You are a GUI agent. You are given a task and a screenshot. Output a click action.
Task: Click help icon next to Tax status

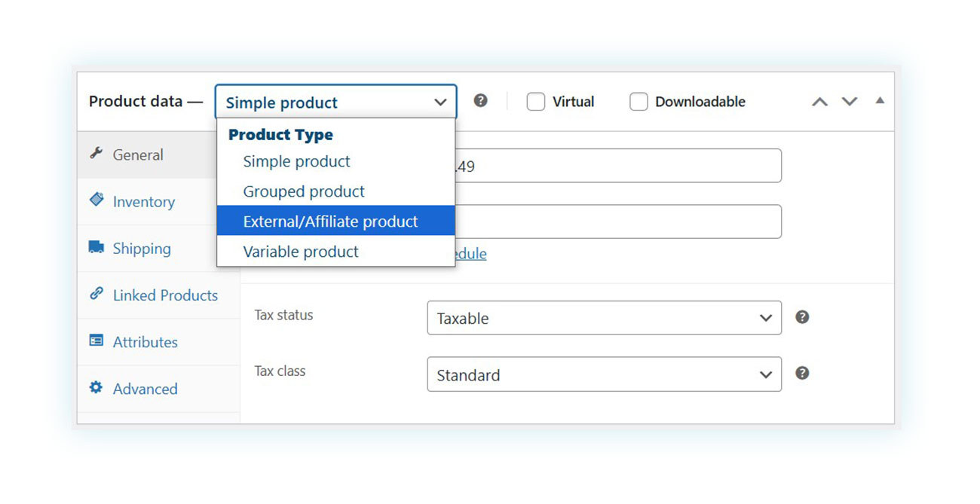point(802,317)
